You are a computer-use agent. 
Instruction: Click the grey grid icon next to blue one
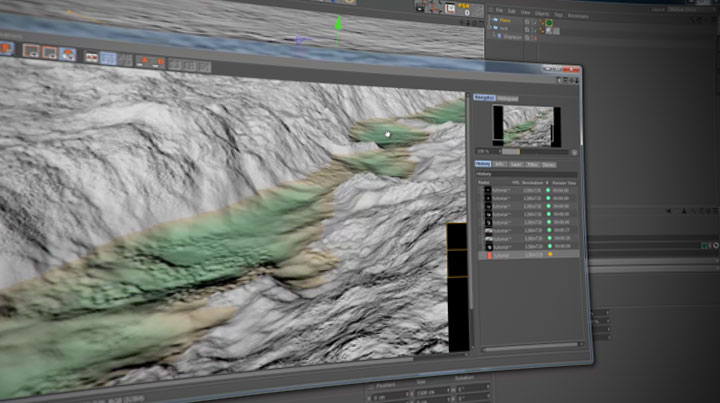click(x=125, y=60)
